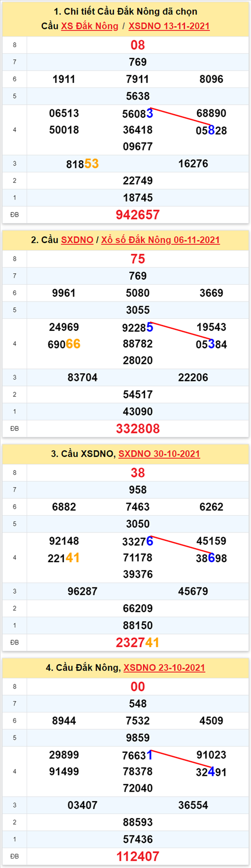Open the XS Đắk Nông link
The width and height of the screenshot is (251, 868).
point(89,26)
